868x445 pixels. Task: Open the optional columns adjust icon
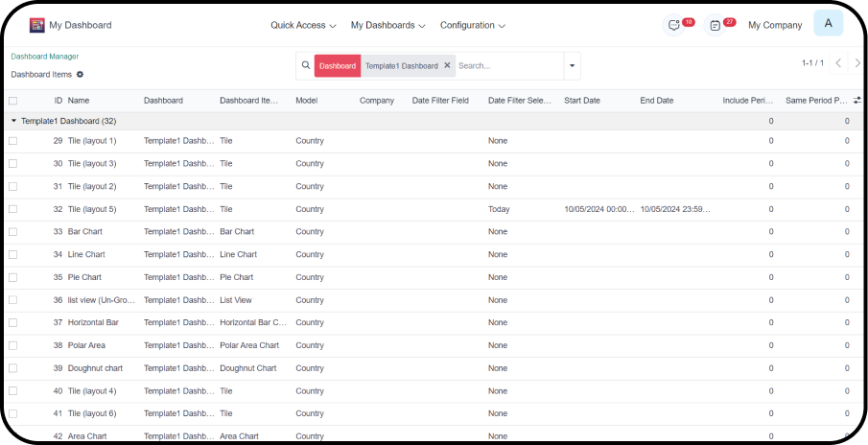click(856, 100)
